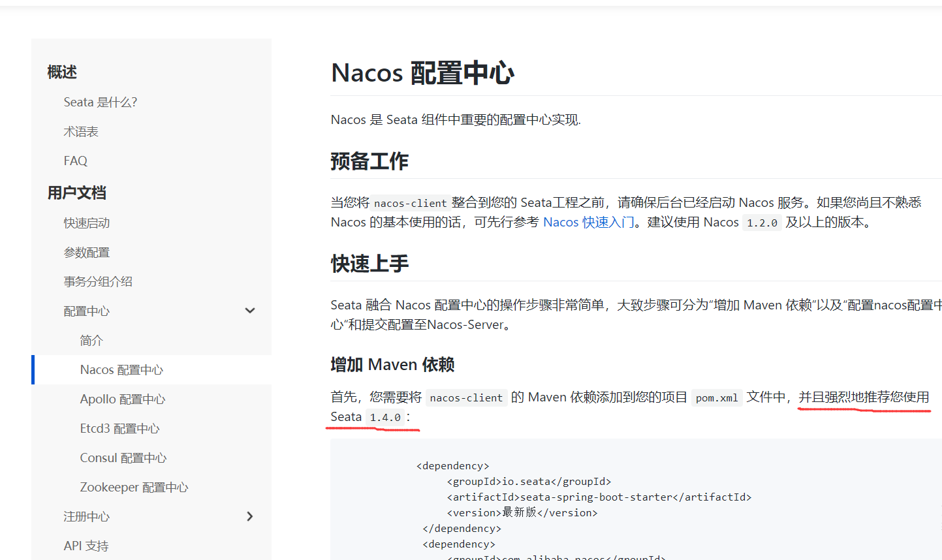Open the Etcd3 配置中心 page
This screenshot has height=560, width=942.
[x=119, y=428]
